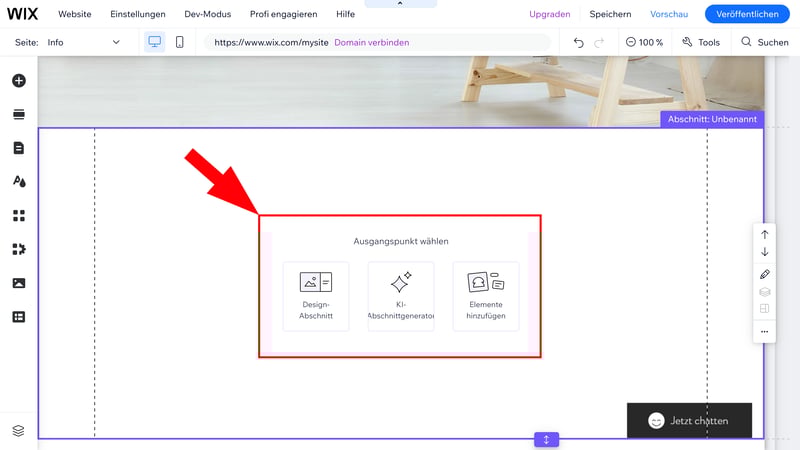
Task: Open the CMS table icon in sidebar
Action: point(19,317)
